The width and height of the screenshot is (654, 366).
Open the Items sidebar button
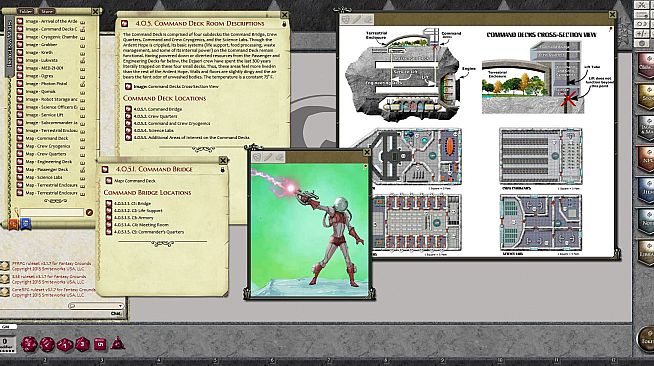click(x=646, y=191)
